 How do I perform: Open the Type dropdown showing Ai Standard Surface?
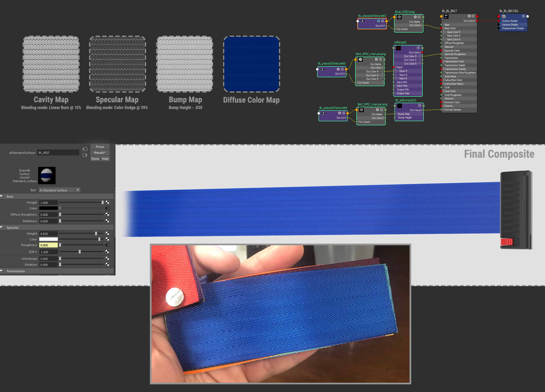[78, 190]
